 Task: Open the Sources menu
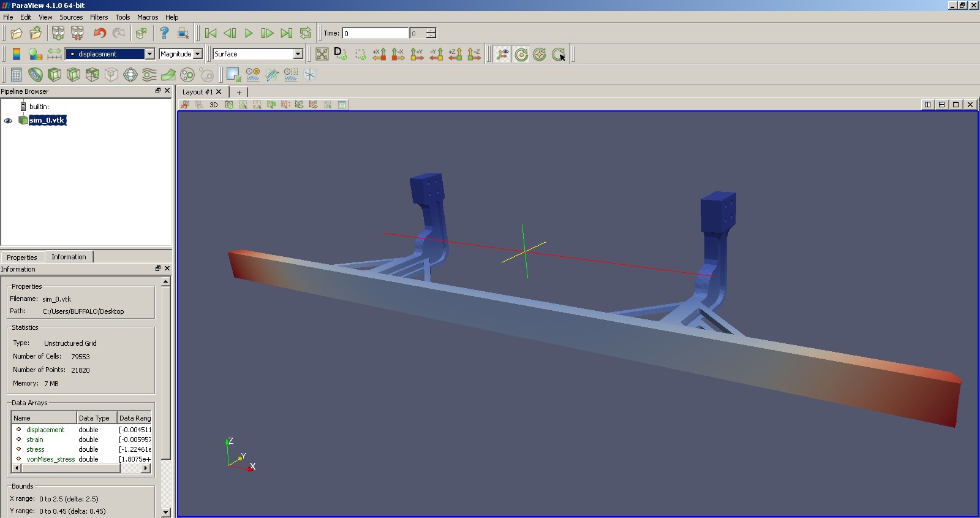(x=71, y=17)
